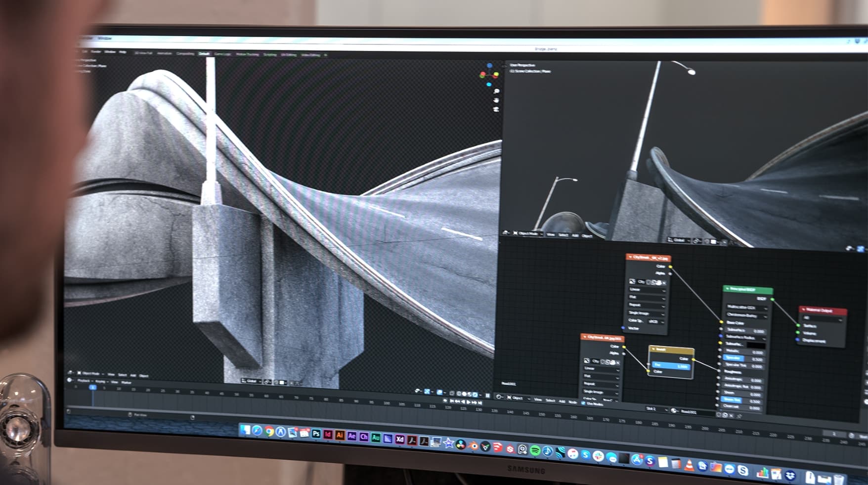Open DaVinci Resolve from the dock

461,444
